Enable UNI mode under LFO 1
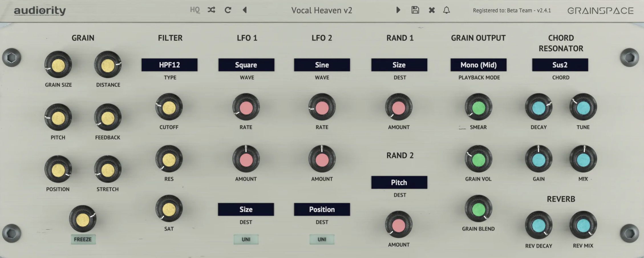 [x=246, y=239]
